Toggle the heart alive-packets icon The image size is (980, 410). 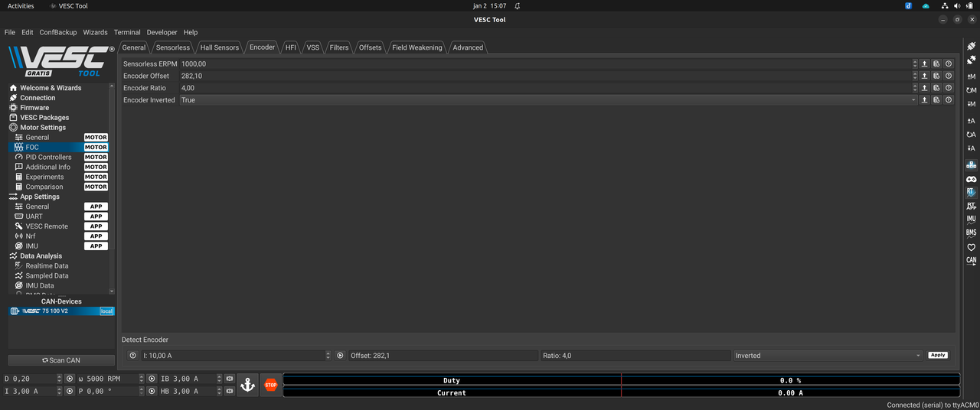tap(971, 247)
